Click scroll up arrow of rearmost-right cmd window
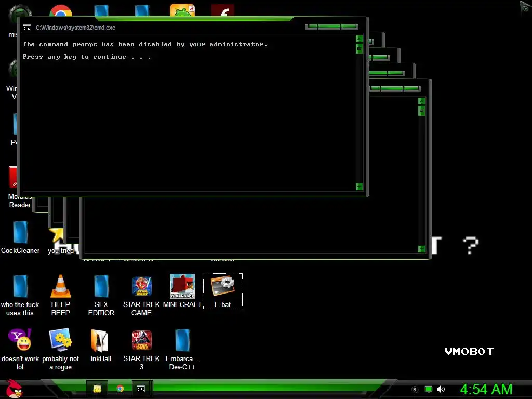 (421, 101)
